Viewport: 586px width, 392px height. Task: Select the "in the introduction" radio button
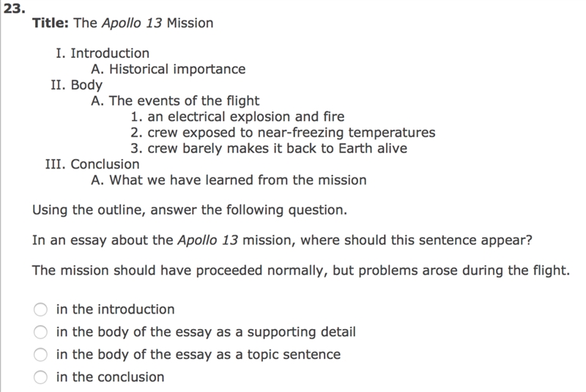[x=40, y=309]
